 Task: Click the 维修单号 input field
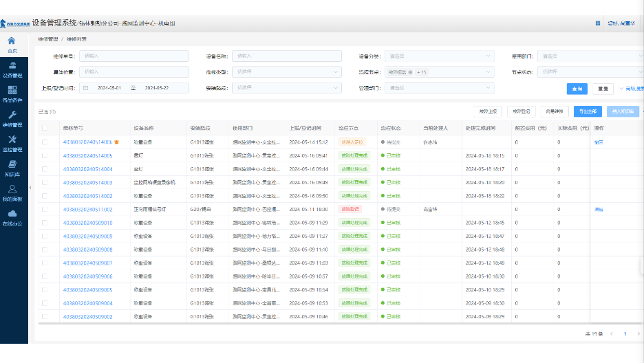point(134,56)
